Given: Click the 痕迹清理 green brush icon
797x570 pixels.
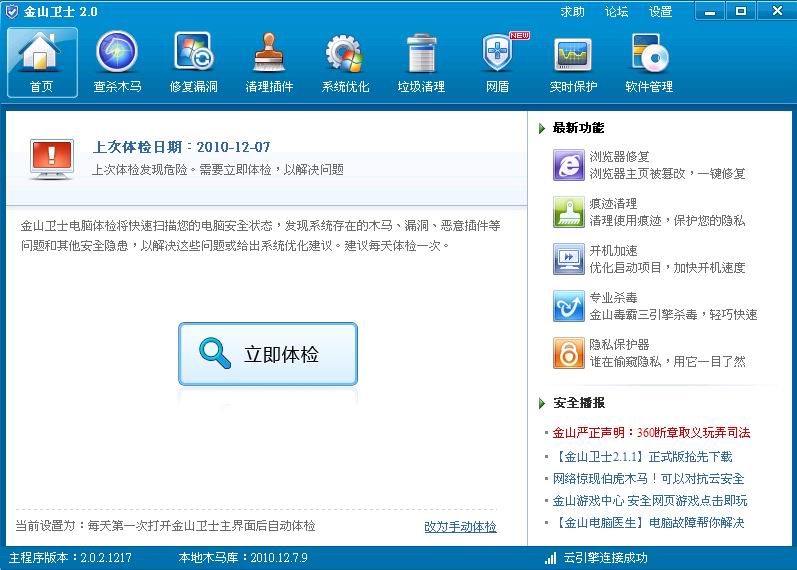Looking at the screenshot, I should [568, 212].
